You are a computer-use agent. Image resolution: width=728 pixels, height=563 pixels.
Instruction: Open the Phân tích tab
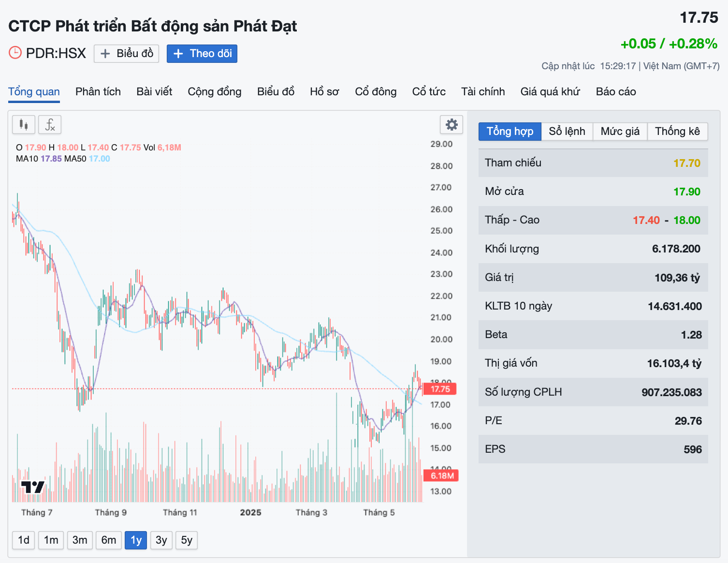pos(98,92)
